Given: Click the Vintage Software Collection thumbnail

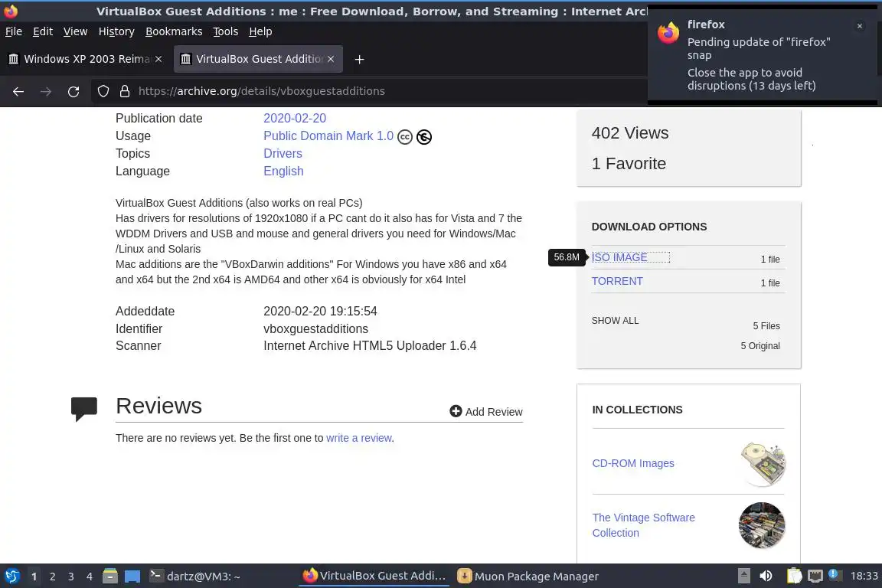Looking at the screenshot, I should [763, 525].
